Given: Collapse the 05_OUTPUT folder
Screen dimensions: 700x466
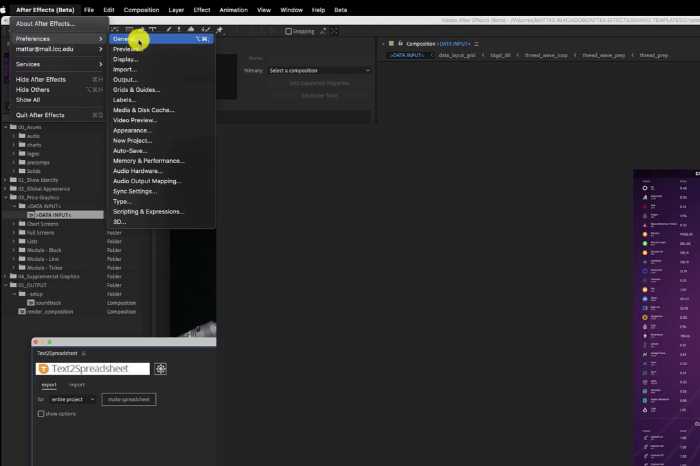Looking at the screenshot, I should pyautogui.click(x=6, y=285).
